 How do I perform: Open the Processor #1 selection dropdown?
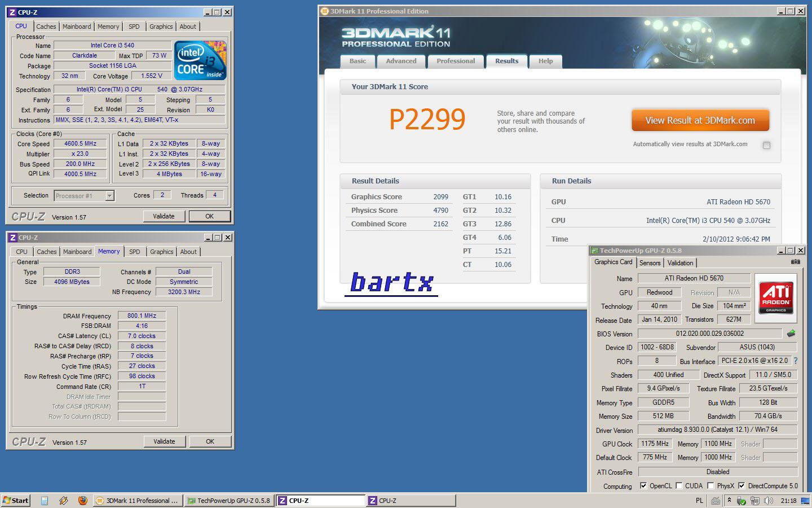pyautogui.click(x=110, y=196)
